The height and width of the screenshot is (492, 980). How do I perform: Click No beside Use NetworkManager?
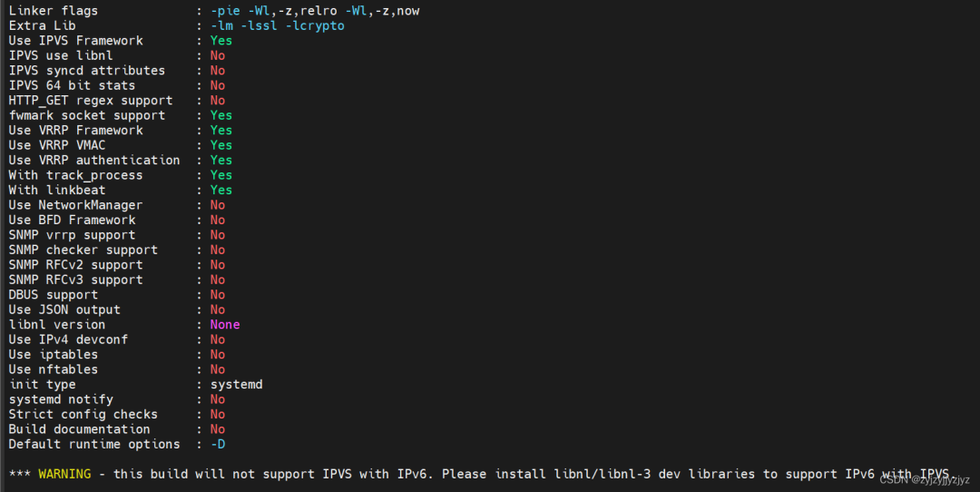[x=218, y=205]
